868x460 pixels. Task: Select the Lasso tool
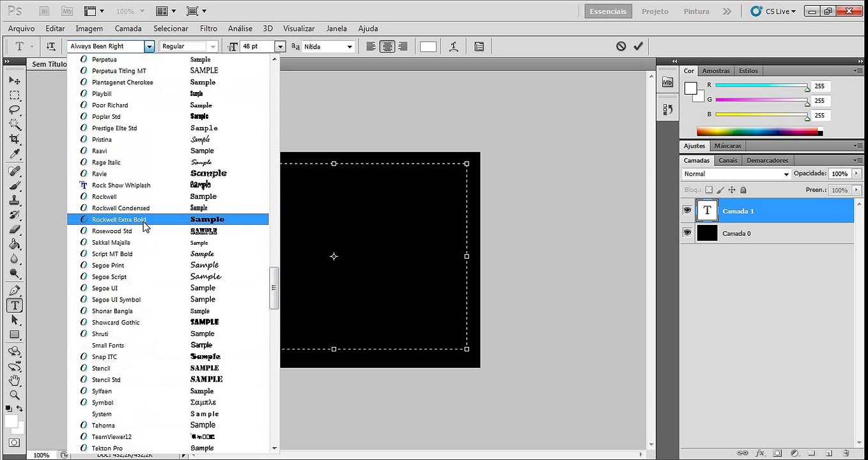(14, 110)
